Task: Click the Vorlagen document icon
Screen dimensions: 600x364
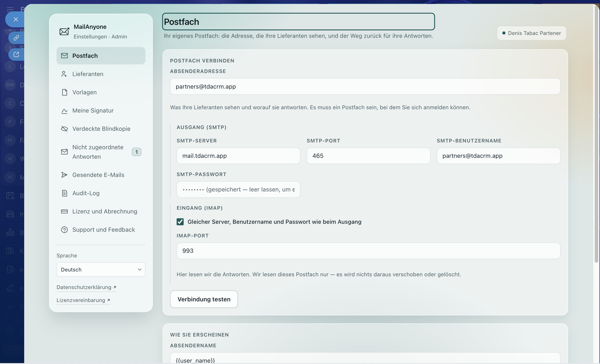Action: coord(64,92)
